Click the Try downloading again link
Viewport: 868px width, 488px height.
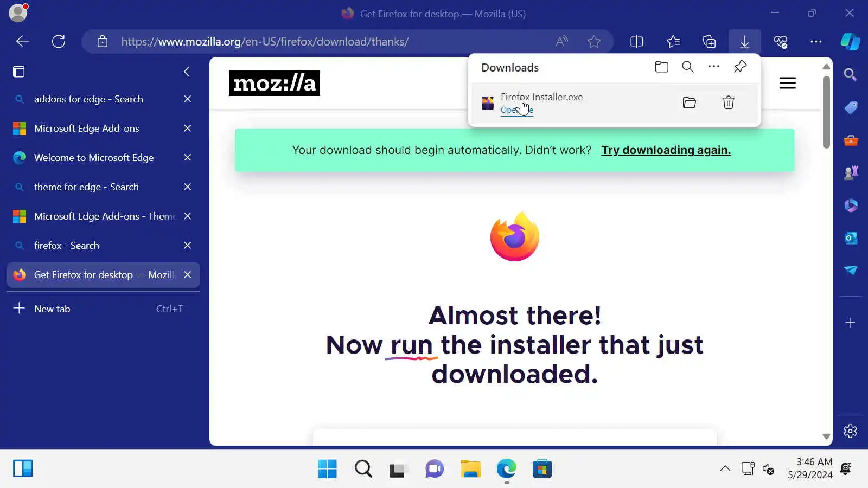[x=666, y=150]
